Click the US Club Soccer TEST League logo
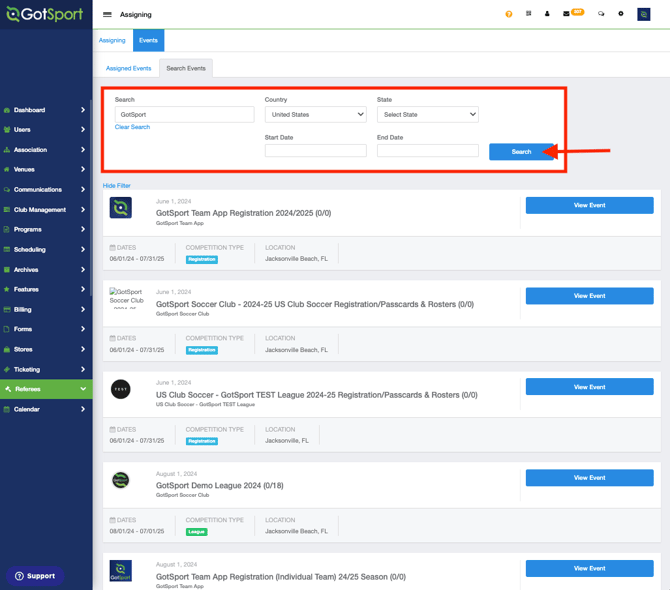 [x=120, y=389]
